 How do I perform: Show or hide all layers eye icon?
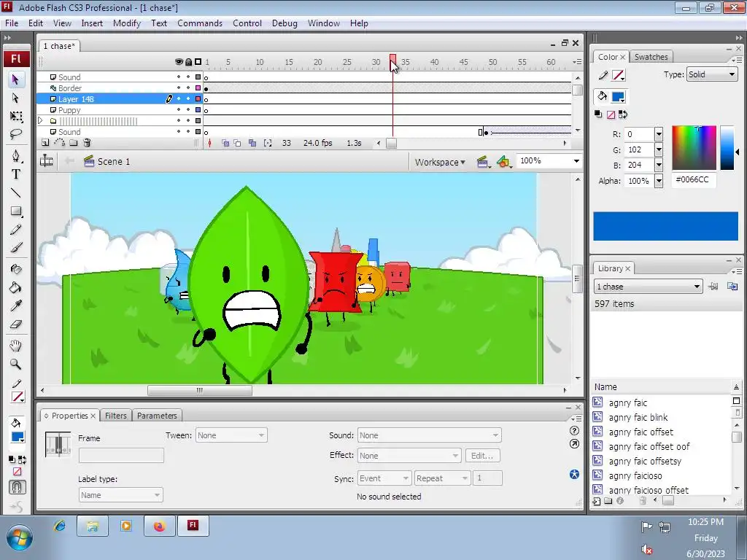point(179,62)
